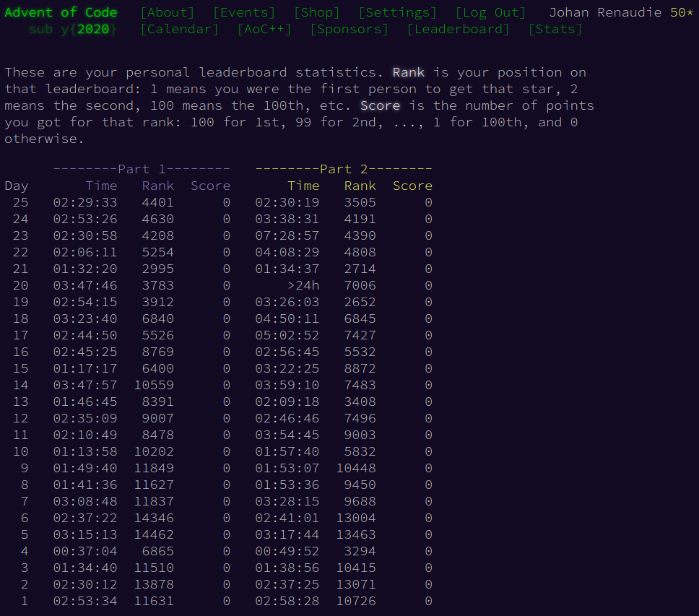Open the Advent of Code home link
The image size is (699, 616).
click(x=61, y=12)
